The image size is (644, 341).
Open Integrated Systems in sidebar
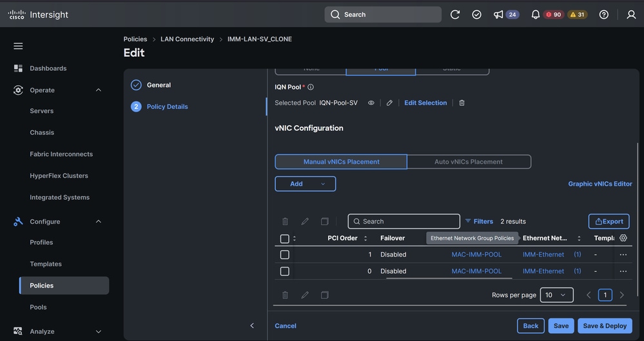coord(59,197)
